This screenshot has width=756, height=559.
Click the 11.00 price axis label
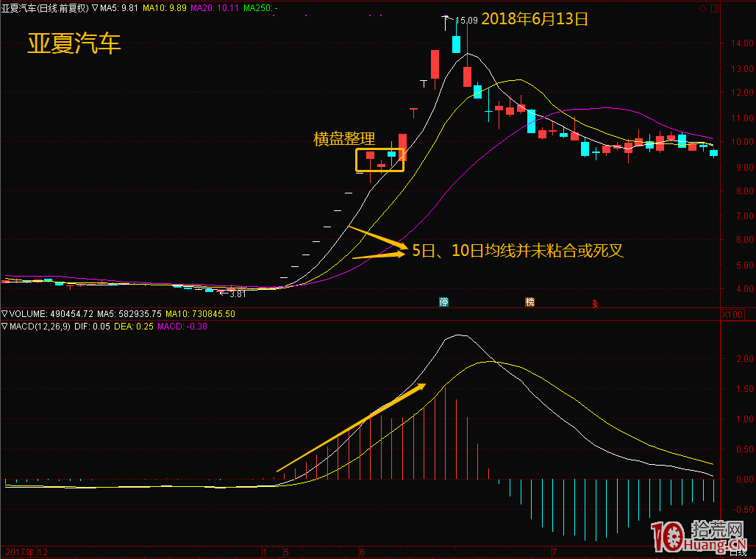(742, 118)
